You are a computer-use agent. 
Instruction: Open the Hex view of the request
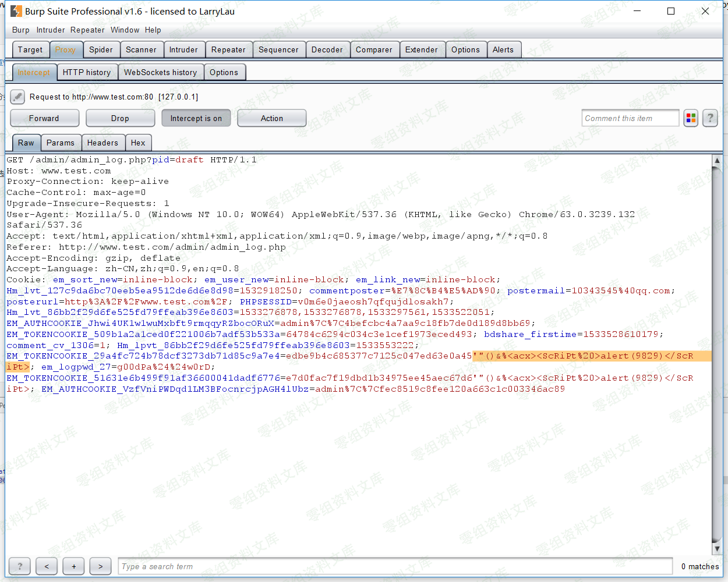(139, 143)
